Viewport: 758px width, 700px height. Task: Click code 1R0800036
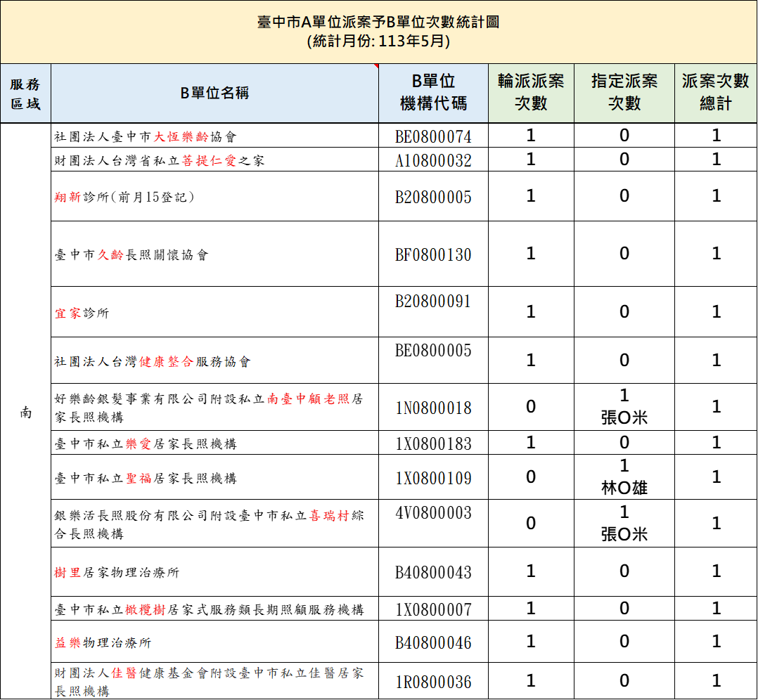tap(434, 682)
